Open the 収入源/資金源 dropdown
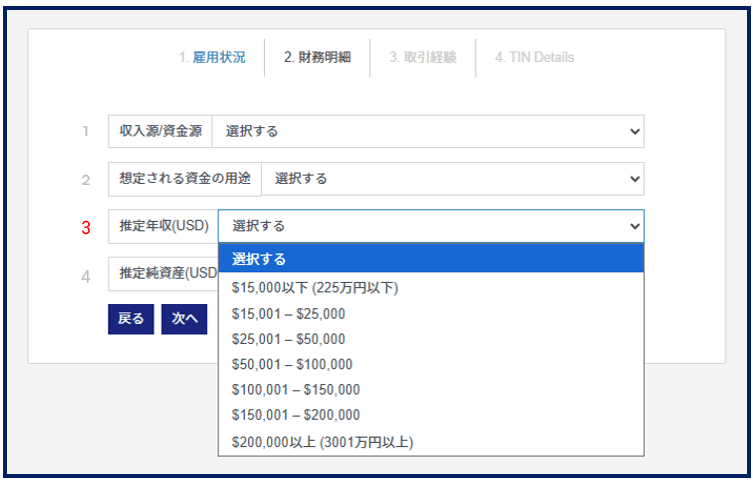The width and height of the screenshot is (753, 482). click(428, 131)
